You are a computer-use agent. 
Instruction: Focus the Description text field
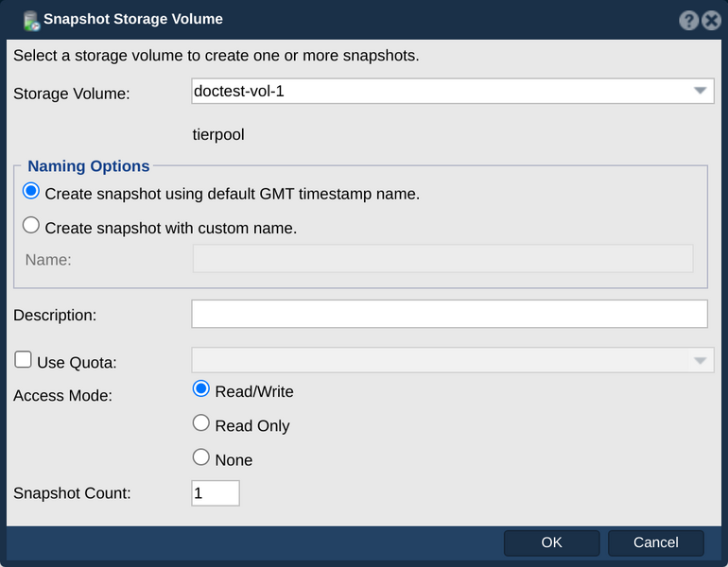[449, 314]
